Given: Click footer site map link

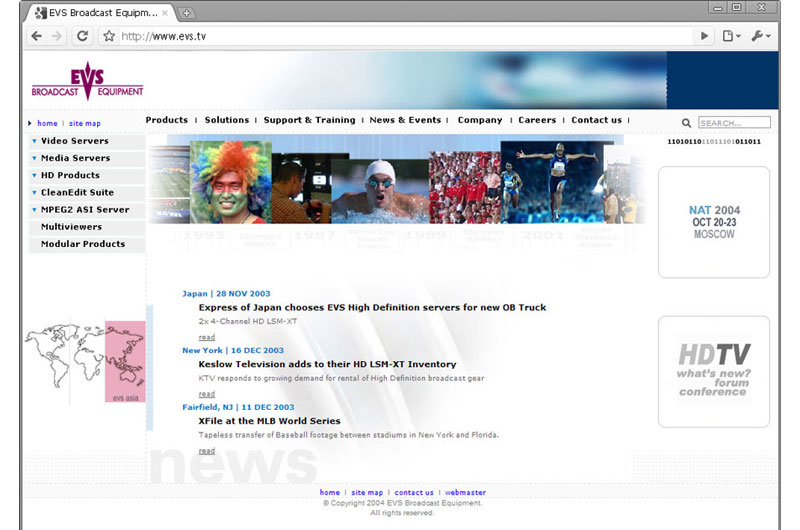Looking at the screenshot, I should [367, 492].
